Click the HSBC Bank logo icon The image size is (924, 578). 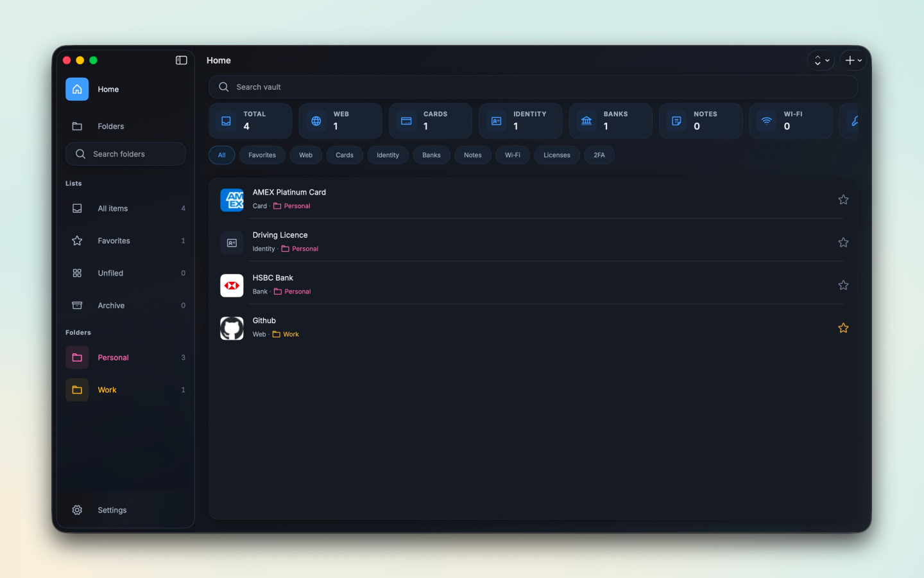[x=232, y=285]
